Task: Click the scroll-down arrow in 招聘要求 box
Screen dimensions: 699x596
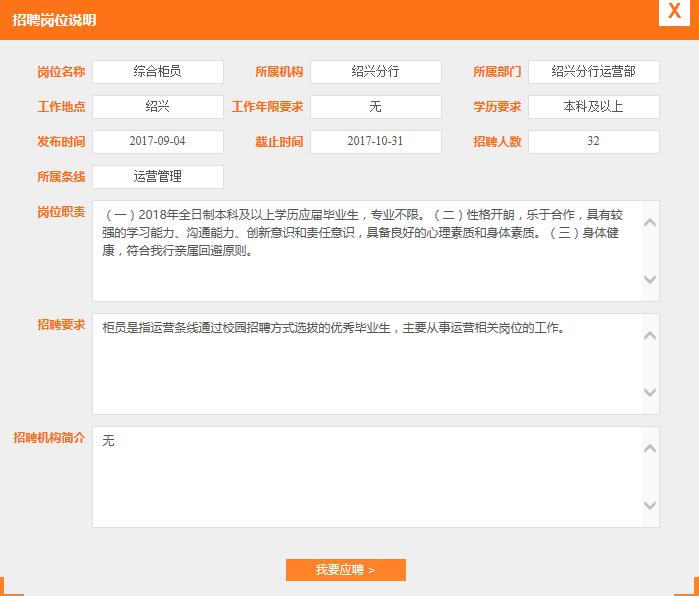Action: (649, 393)
